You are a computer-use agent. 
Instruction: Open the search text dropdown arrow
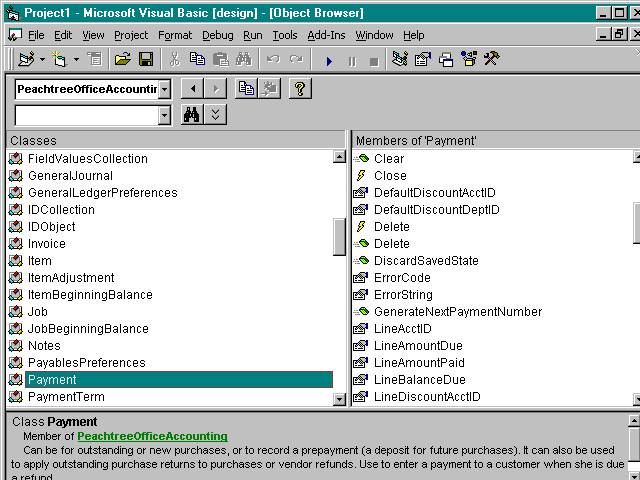[164, 116]
